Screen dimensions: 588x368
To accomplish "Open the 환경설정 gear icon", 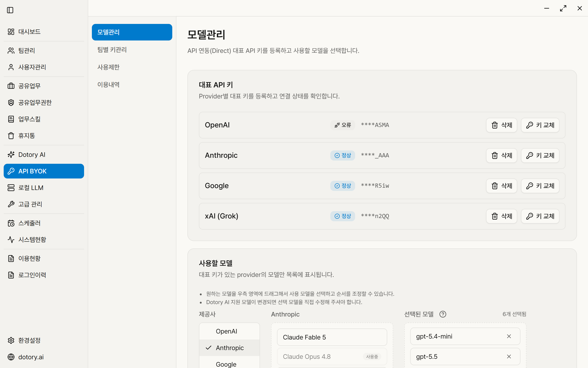I will click(11, 340).
